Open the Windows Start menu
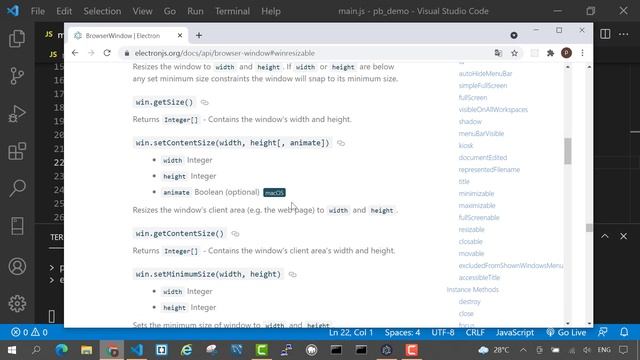This screenshot has height=360, width=640. pos(11,350)
